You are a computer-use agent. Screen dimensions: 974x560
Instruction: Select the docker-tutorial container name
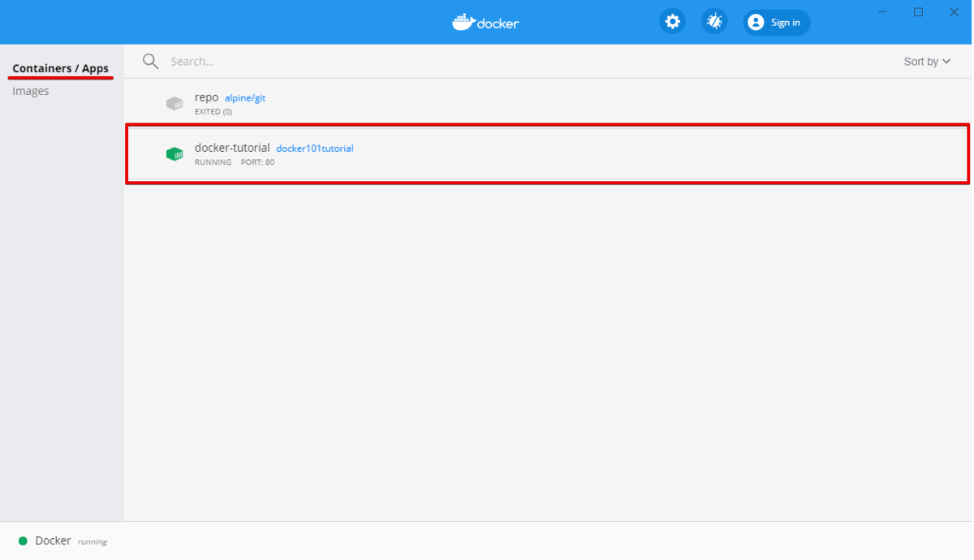232,148
